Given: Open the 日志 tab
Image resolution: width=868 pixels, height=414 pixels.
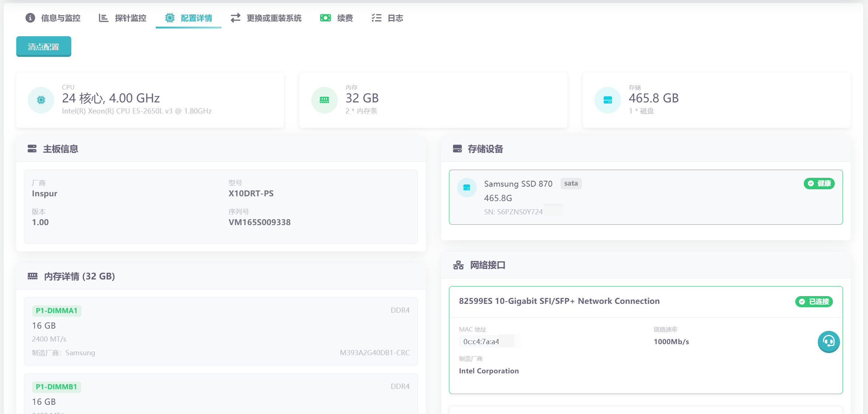Looking at the screenshot, I should pyautogui.click(x=387, y=18).
